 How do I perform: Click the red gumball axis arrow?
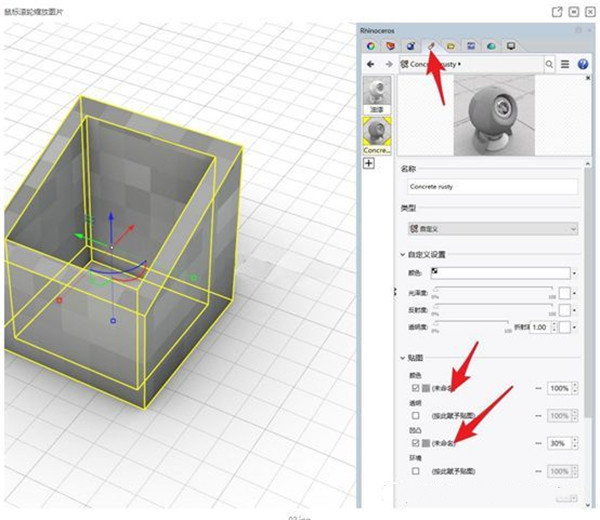point(125,234)
